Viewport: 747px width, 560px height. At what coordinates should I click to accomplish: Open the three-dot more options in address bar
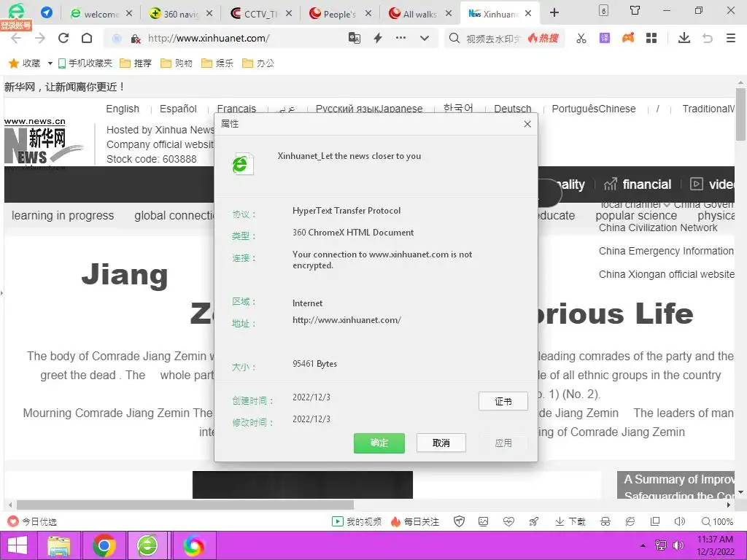pyautogui.click(x=400, y=38)
